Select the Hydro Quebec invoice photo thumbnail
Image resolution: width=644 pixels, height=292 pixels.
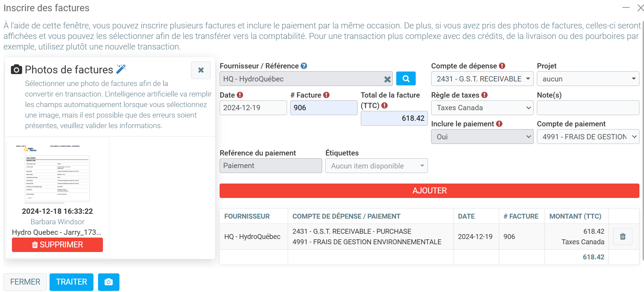coord(57,174)
